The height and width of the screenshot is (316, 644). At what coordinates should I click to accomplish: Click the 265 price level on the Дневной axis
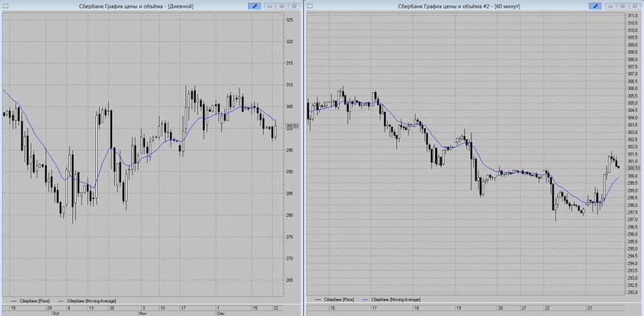[x=289, y=281]
